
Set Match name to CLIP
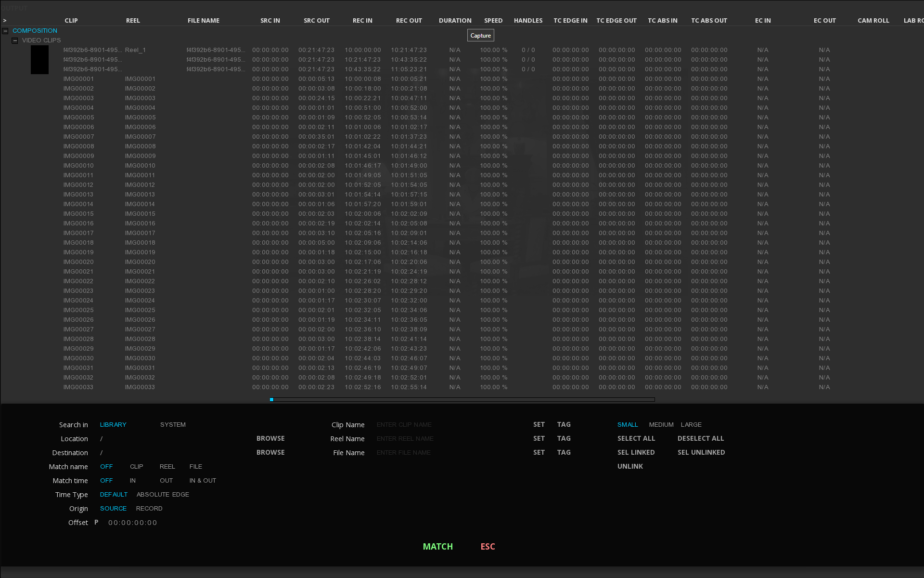136,466
